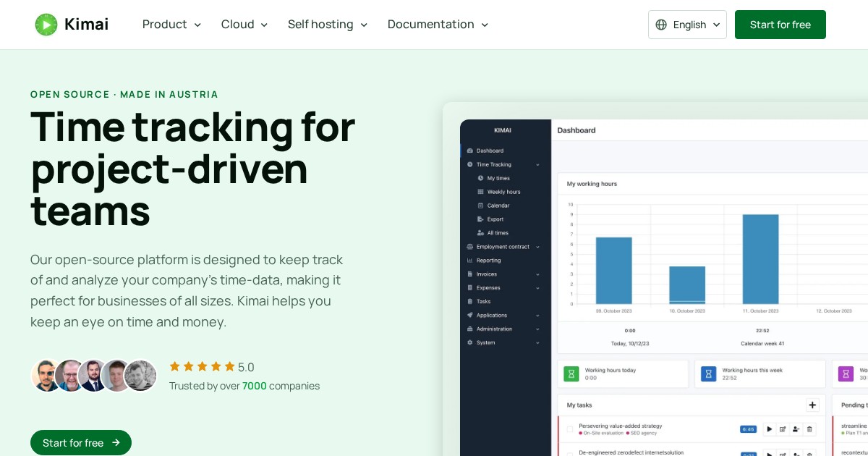Click the All times users icon
The height and width of the screenshot is (456, 868).
(480, 233)
